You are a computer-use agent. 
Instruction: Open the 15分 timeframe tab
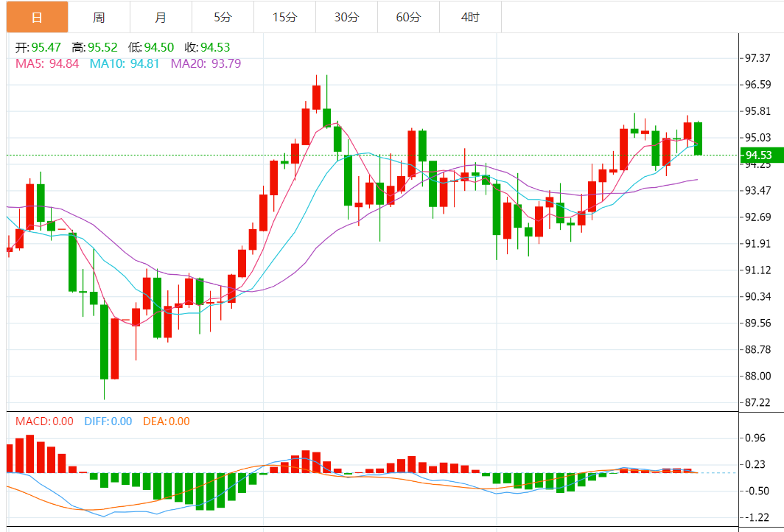coord(285,18)
